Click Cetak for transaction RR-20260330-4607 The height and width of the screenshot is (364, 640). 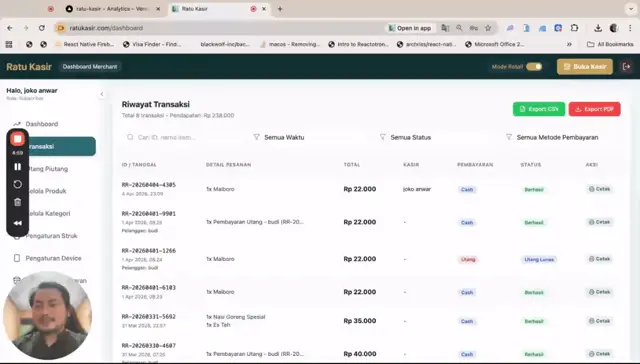pyautogui.click(x=600, y=354)
